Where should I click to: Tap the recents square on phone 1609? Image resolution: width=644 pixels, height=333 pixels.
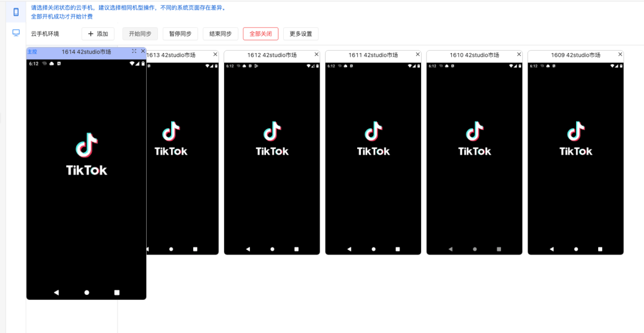(x=600, y=249)
